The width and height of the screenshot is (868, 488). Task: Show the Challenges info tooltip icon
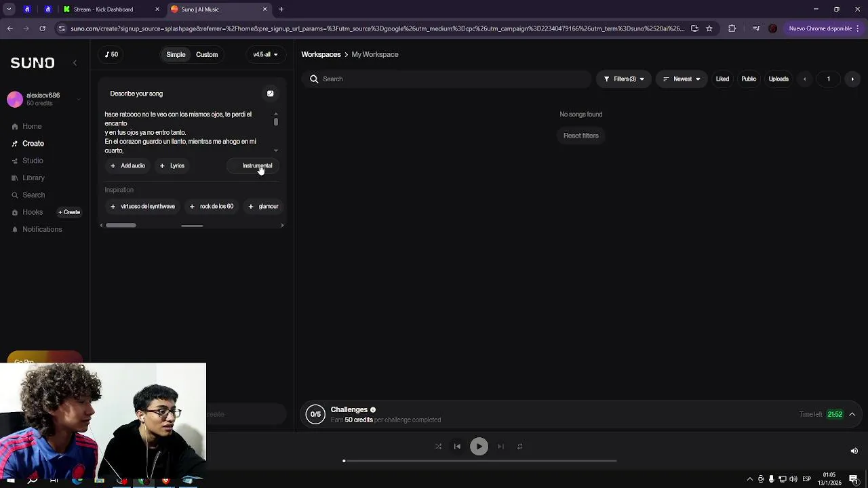(372, 410)
